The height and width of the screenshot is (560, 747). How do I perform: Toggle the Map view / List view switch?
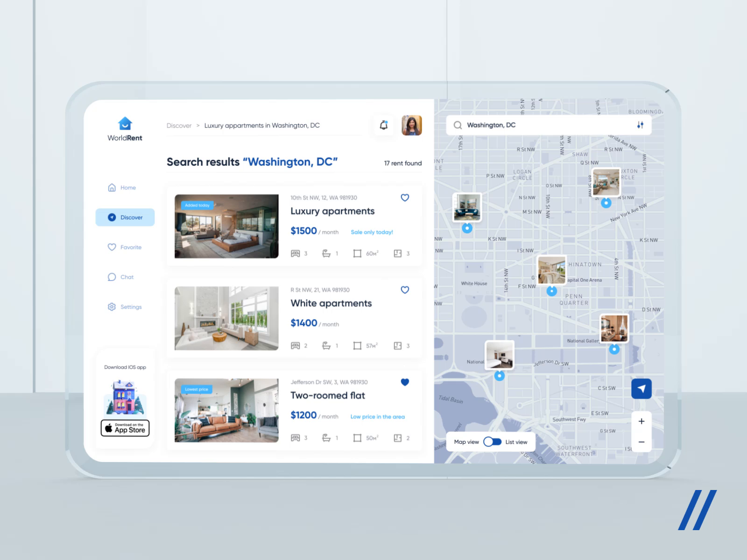492,442
